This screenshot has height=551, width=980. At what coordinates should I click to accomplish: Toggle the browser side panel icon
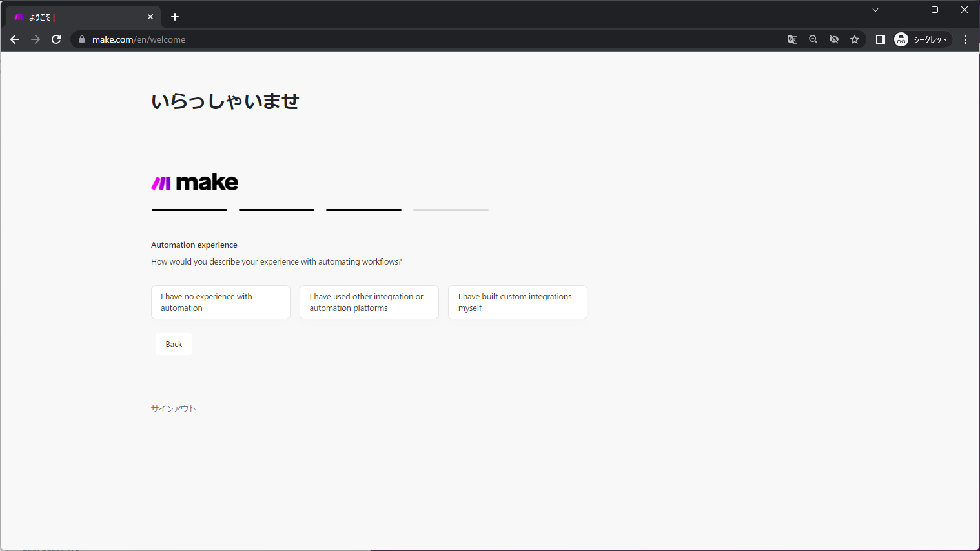(880, 39)
